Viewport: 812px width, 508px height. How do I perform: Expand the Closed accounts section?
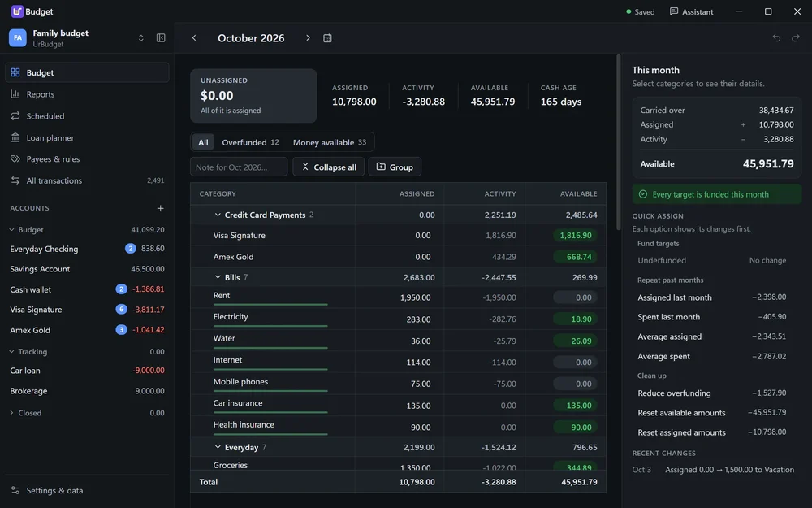pos(11,413)
